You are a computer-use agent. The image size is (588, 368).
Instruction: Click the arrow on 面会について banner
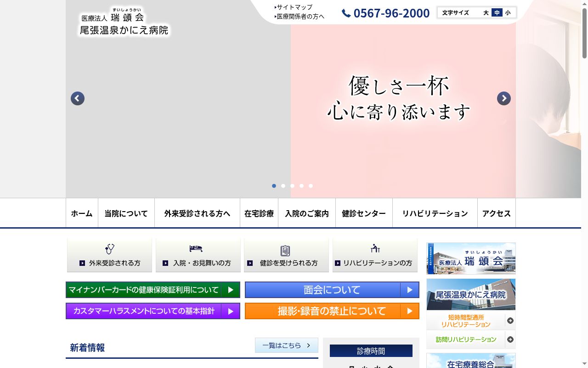(x=410, y=290)
